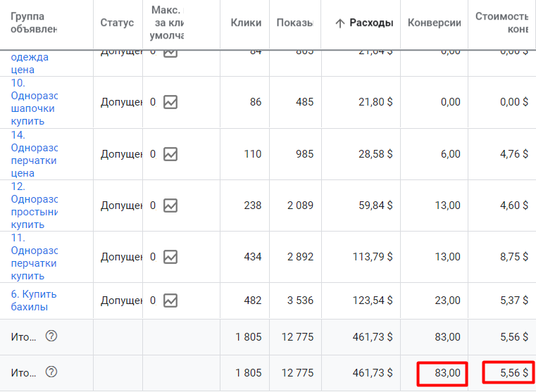Viewport: 536px width, 392px height.
Task: Open ad group '10. шапочки купить'
Action: tap(34, 102)
